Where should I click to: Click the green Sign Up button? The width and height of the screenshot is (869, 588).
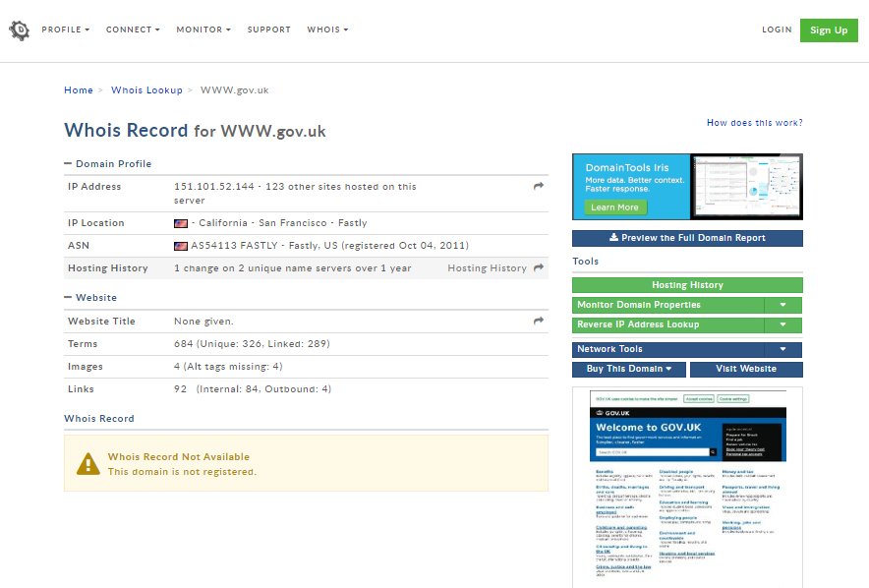coord(829,29)
